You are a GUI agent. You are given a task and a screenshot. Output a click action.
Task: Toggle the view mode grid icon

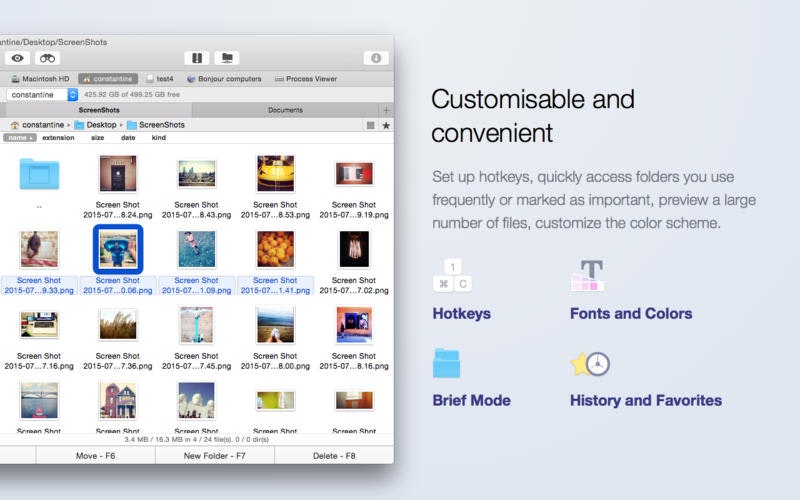point(370,125)
